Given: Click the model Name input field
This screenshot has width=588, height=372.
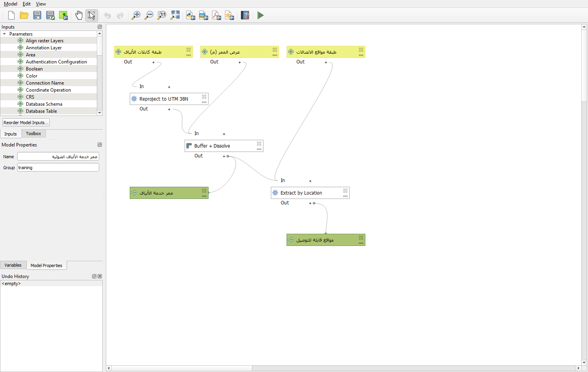Looking at the screenshot, I should click(58, 157).
